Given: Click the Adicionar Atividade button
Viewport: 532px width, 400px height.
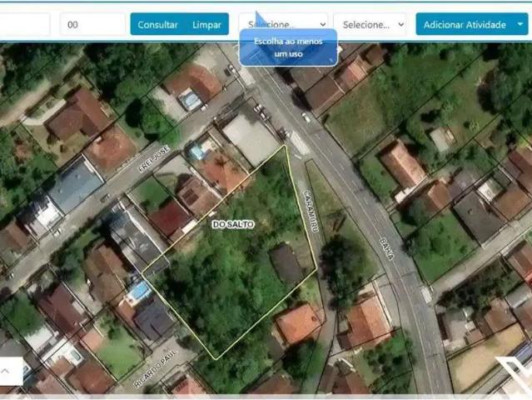Looking at the screenshot, I should point(465,24).
